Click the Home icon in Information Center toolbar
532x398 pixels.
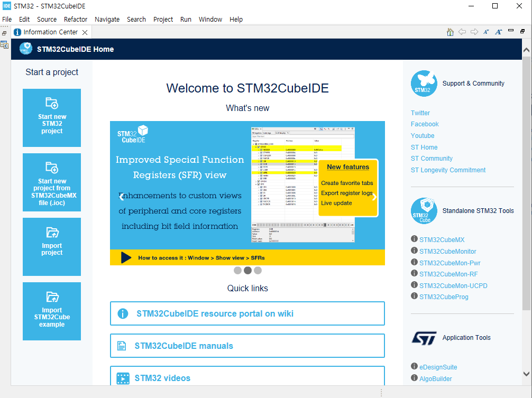(x=450, y=32)
